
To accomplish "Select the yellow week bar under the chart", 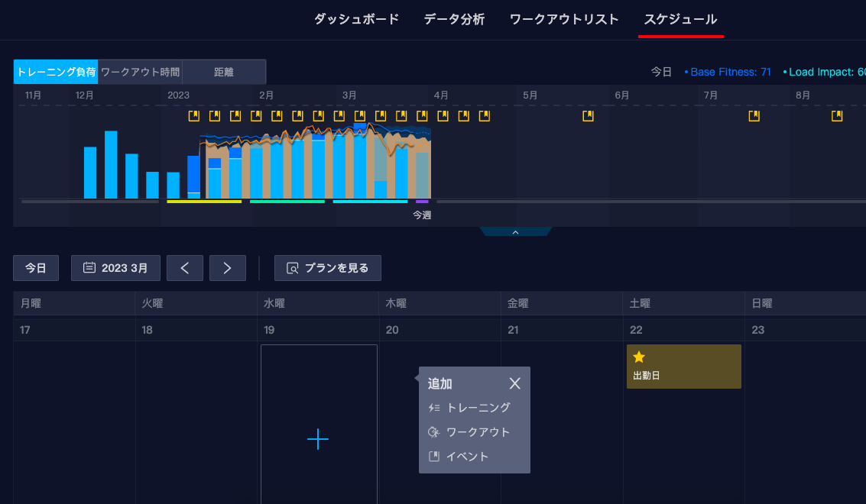I will pos(204,202).
